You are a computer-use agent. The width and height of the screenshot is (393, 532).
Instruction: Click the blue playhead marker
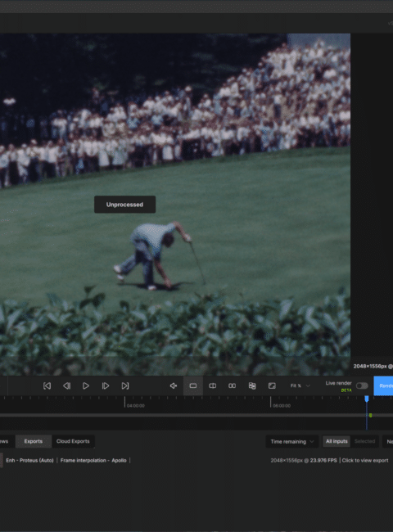(367, 399)
